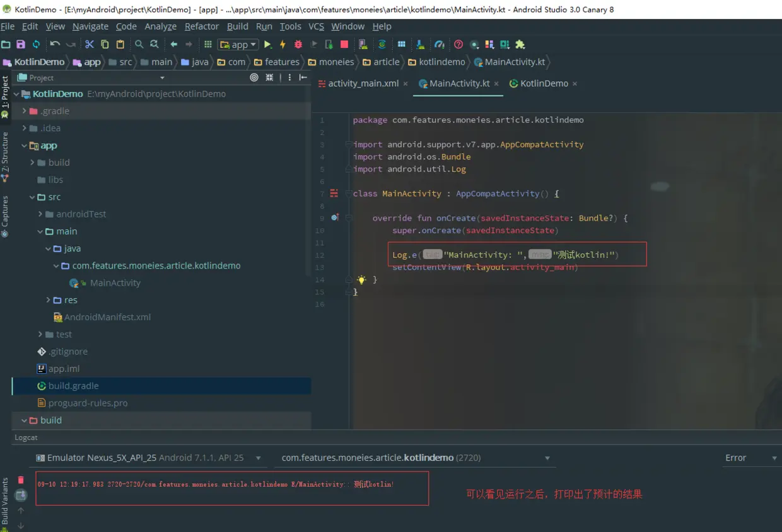Click the Undo toolbar icon
Image resolution: width=782 pixels, height=532 pixels.
pyautogui.click(x=55, y=44)
